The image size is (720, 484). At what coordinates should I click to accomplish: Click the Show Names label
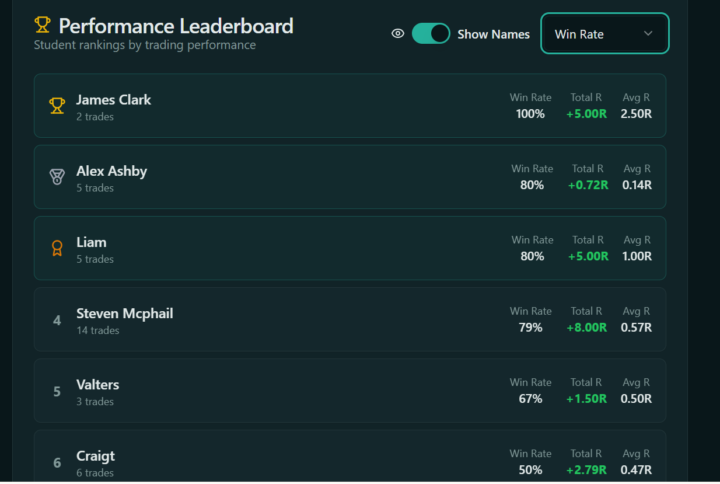[x=493, y=34]
